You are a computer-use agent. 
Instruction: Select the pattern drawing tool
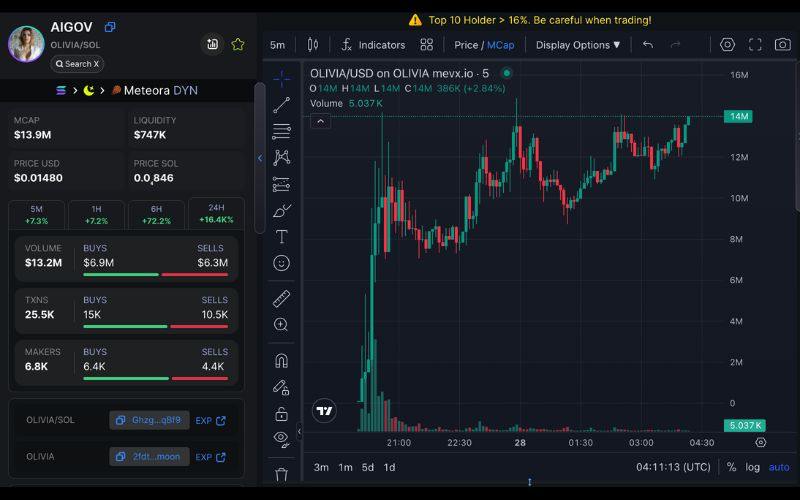click(282, 158)
